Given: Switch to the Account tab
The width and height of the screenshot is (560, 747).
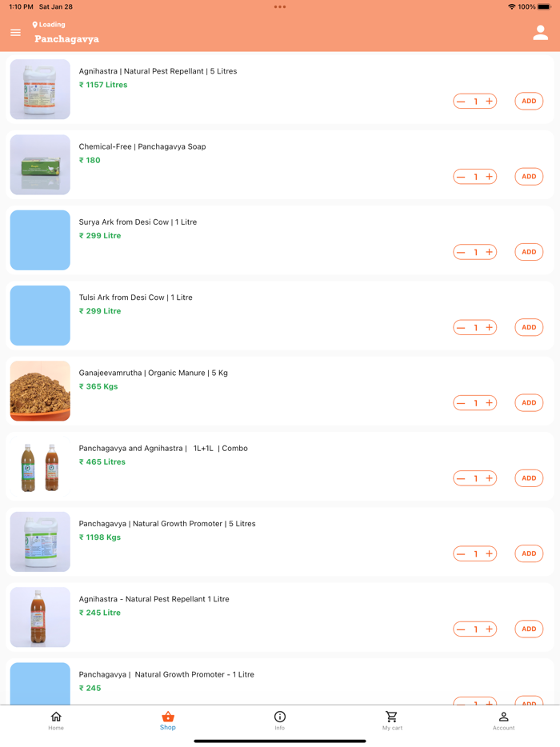Looking at the screenshot, I should click(503, 721).
